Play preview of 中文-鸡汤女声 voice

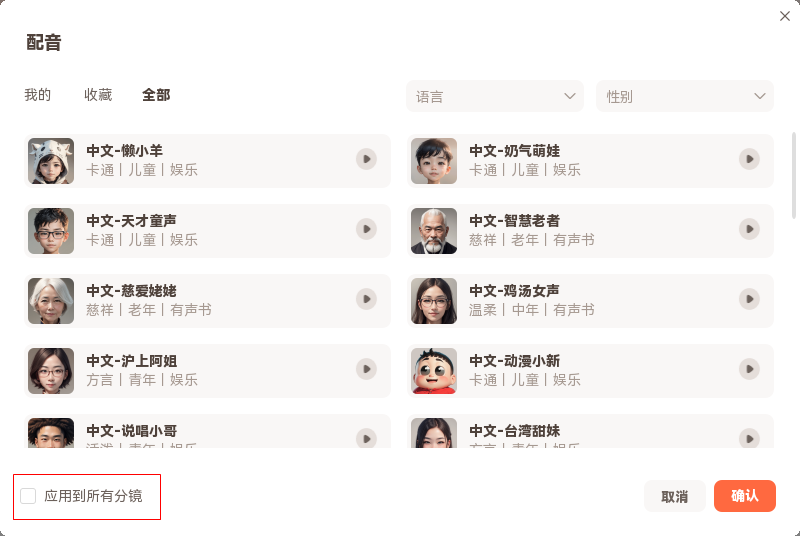coord(749,299)
